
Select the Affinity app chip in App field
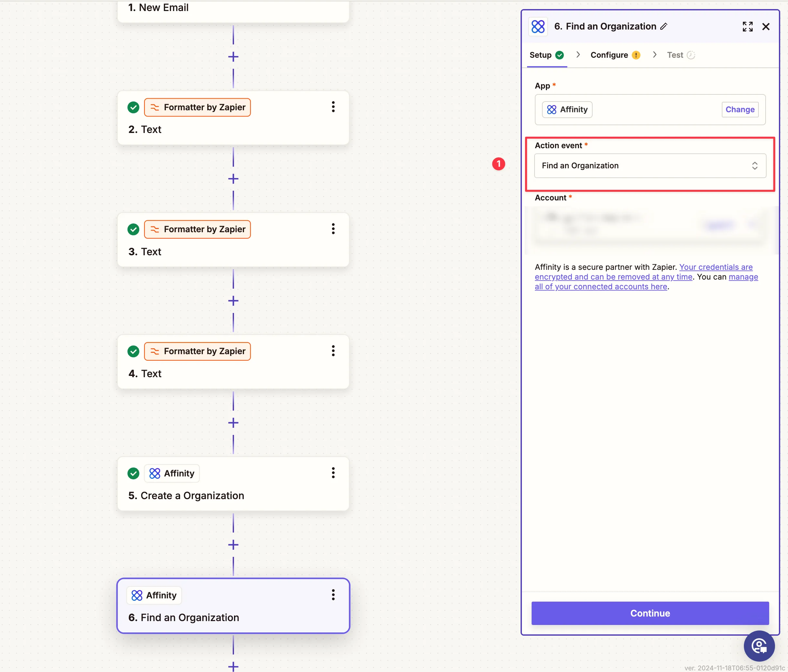tap(567, 110)
